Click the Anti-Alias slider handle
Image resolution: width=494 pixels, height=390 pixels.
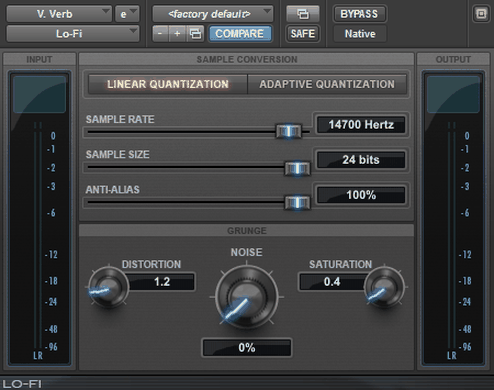[x=297, y=202]
